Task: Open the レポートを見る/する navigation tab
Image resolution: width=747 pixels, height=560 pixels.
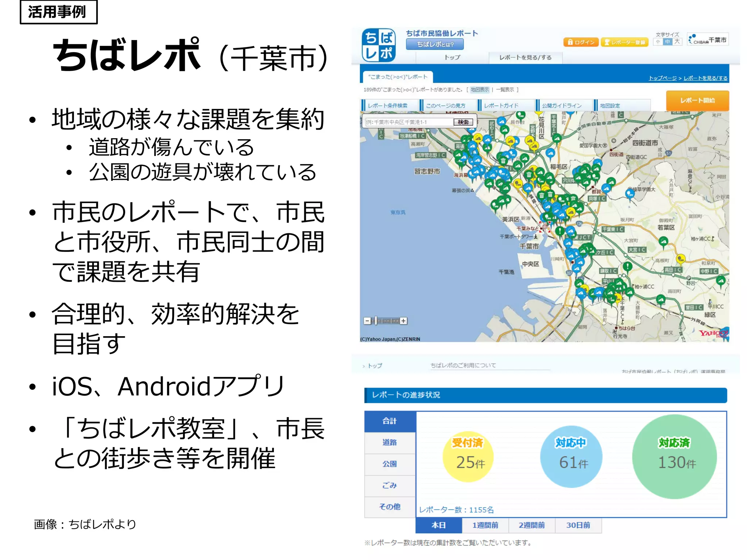Action: click(526, 57)
